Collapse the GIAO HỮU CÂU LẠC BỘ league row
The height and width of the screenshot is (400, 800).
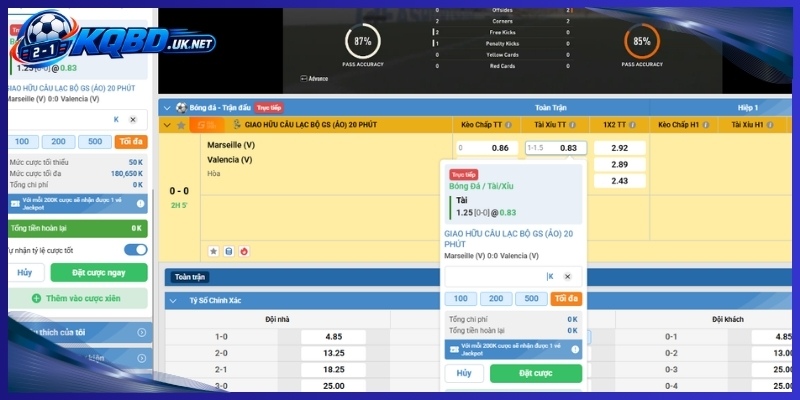coord(167,126)
